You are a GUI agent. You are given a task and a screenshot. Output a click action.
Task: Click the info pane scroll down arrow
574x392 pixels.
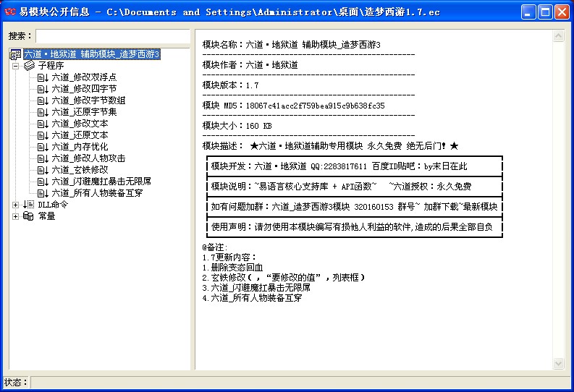tap(558, 364)
